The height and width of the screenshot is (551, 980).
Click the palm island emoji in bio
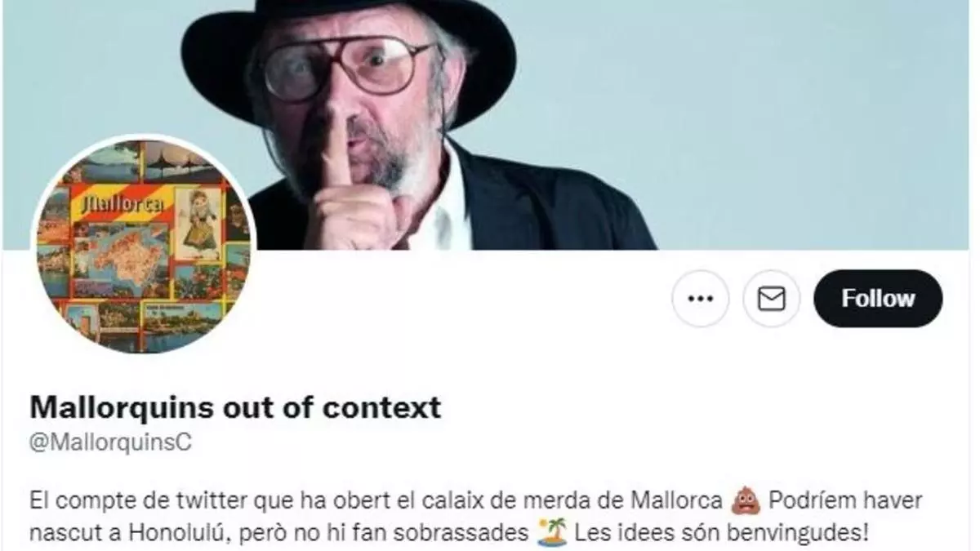[x=552, y=534]
